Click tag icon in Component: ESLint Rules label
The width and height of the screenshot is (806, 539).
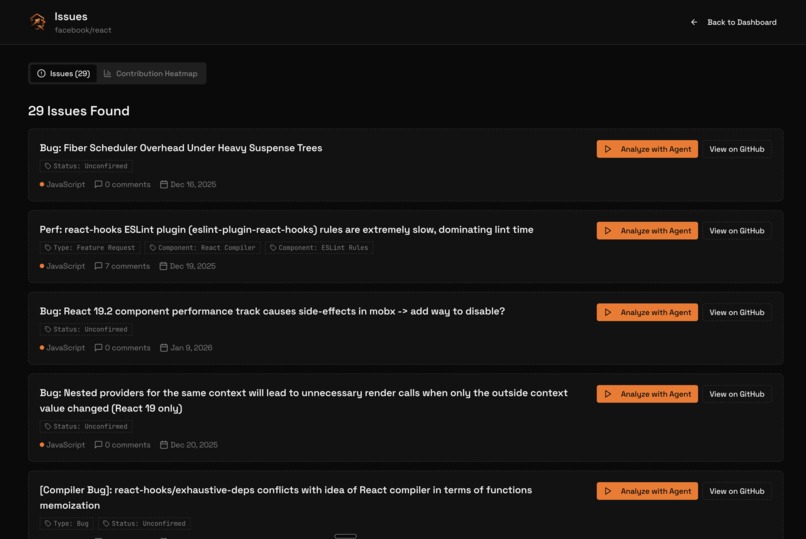pos(273,248)
